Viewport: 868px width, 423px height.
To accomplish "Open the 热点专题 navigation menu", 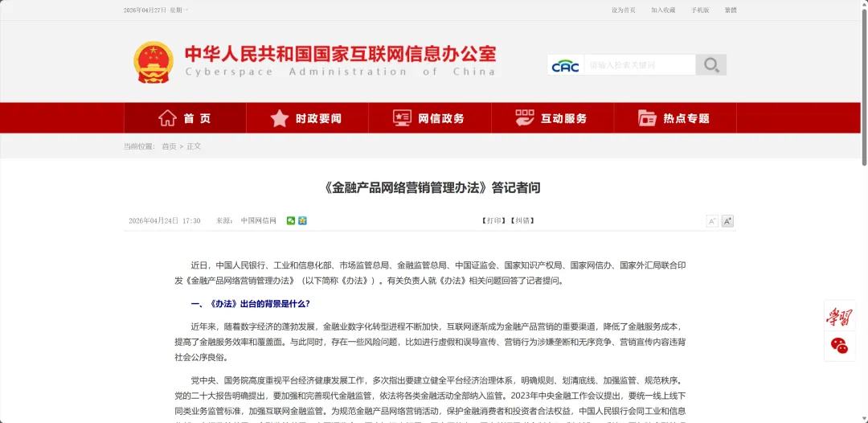I will pyautogui.click(x=675, y=118).
